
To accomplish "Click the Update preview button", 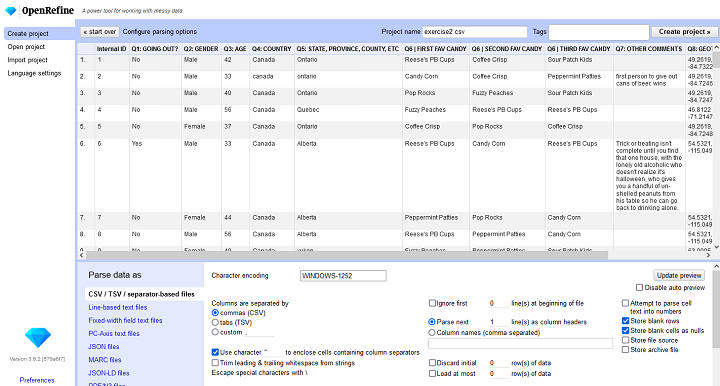I will 679,275.
